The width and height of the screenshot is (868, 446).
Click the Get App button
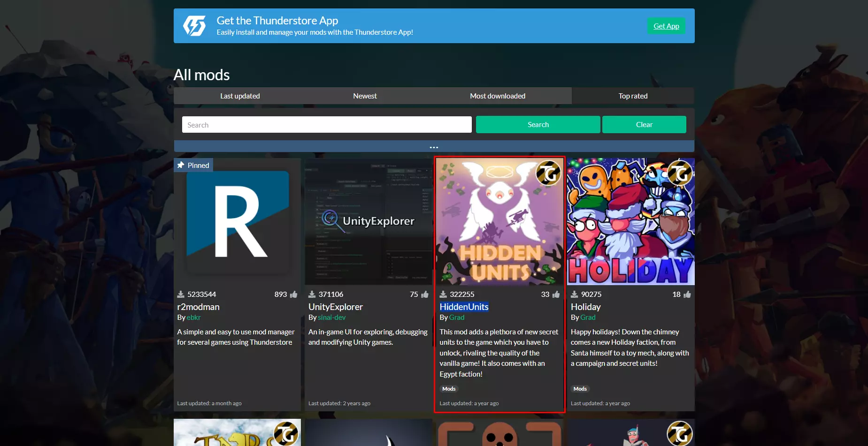[x=666, y=26]
